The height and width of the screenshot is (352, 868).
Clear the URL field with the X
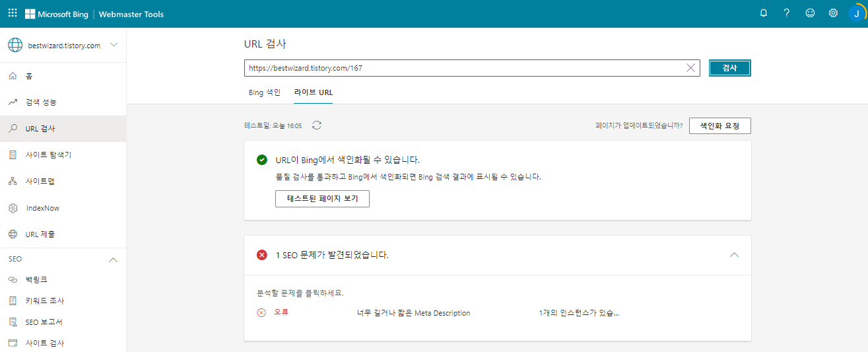(x=691, y=68)
